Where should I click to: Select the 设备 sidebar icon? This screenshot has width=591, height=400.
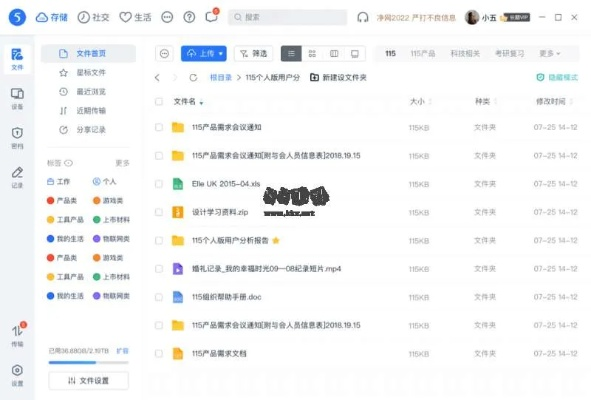pos(17,99)
